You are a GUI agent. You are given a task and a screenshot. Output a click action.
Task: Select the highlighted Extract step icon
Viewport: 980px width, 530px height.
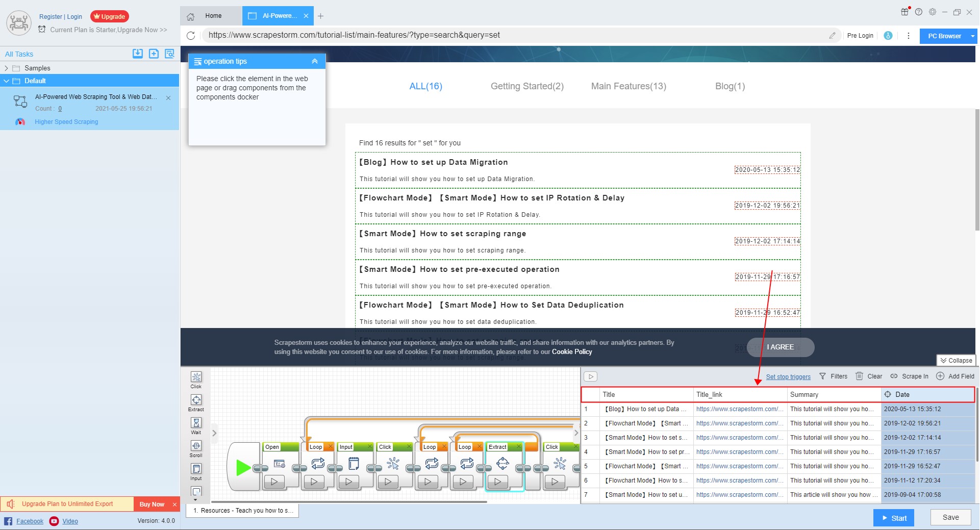coord(502,463)
